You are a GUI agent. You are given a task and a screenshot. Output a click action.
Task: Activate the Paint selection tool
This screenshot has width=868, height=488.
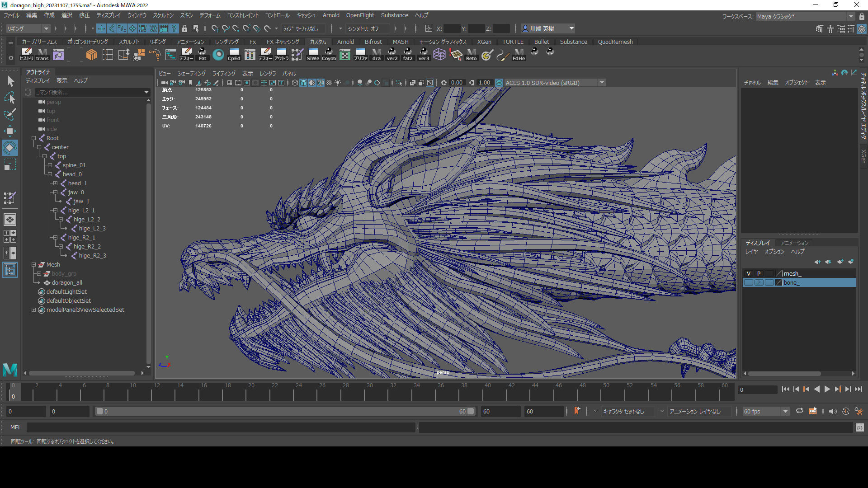pos(10,114)
